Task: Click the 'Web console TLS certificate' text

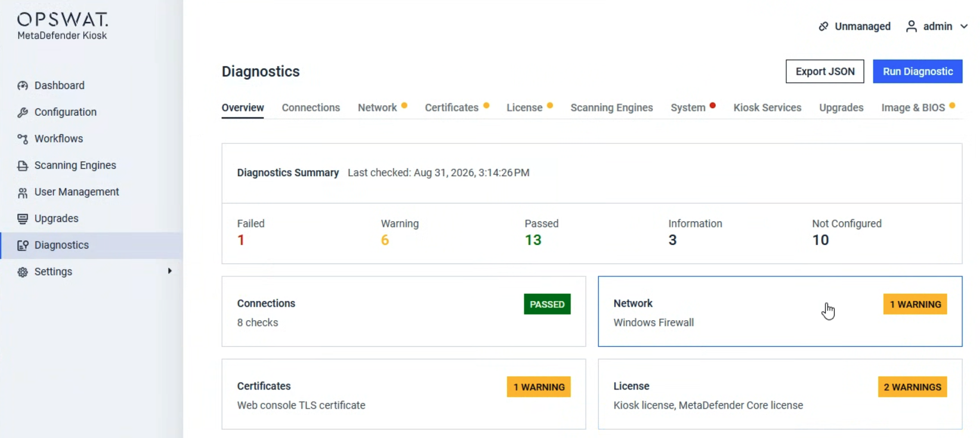Action: (x=301, y=405)
